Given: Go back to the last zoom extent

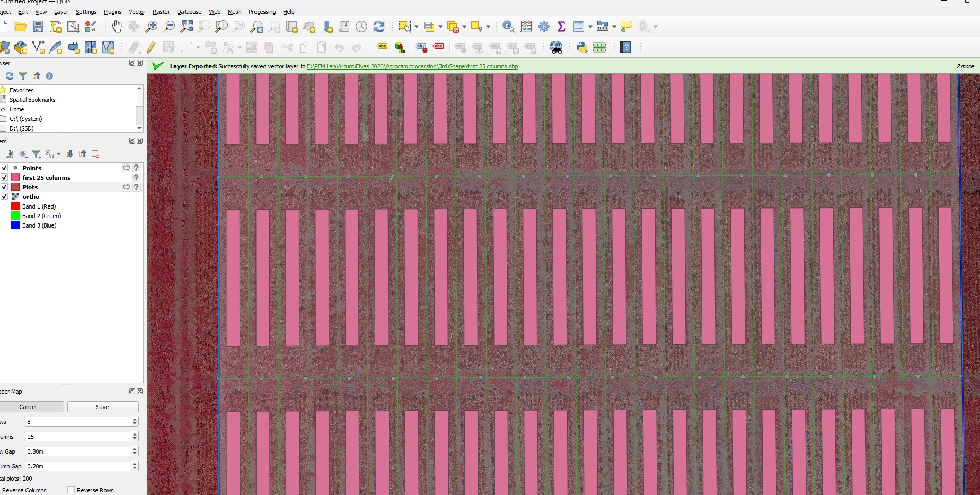Looking at the screenshot, I should click(x=257, y=27).
